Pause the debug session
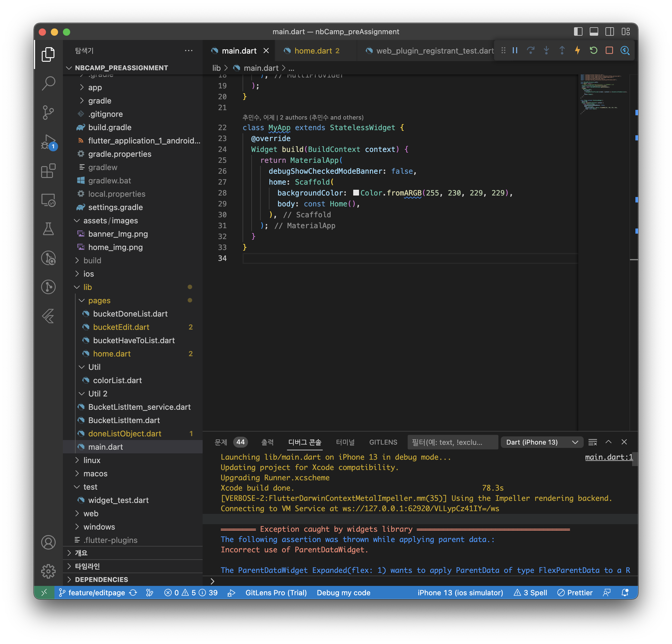Screen dimensions: 672x644 [515, 51]
